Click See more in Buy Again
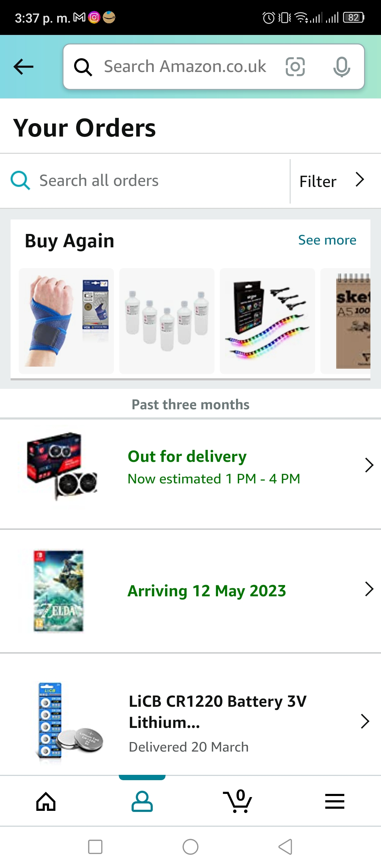381x868 pixels. 327,240
